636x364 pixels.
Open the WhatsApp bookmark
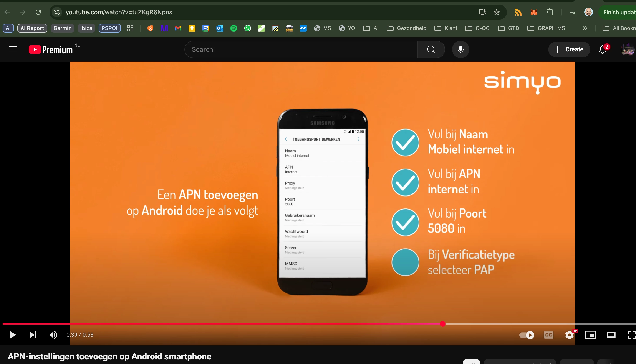pos(248,28)
